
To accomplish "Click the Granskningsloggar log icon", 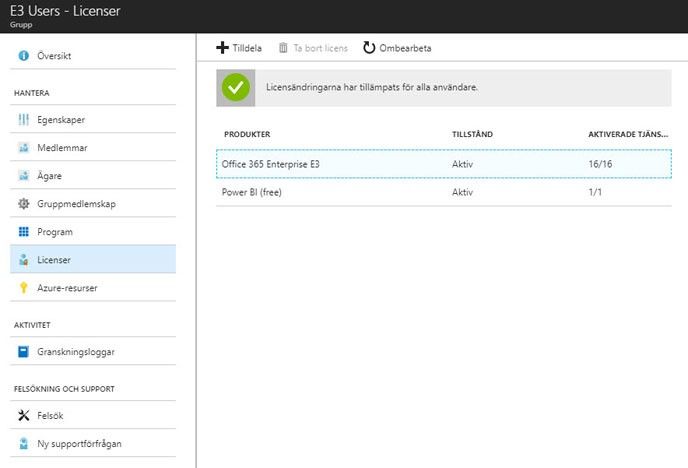I will coord(24,352).
